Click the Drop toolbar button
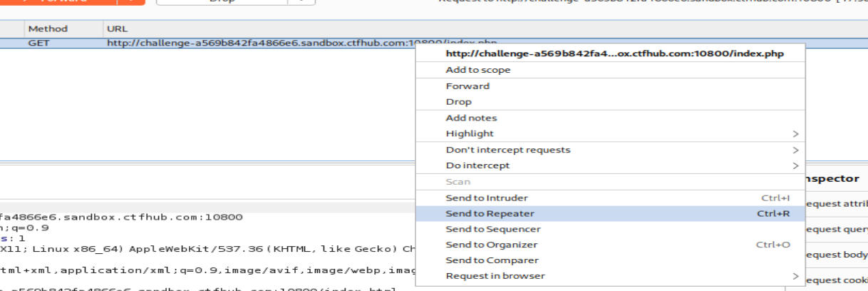 (x=222, y=1)
